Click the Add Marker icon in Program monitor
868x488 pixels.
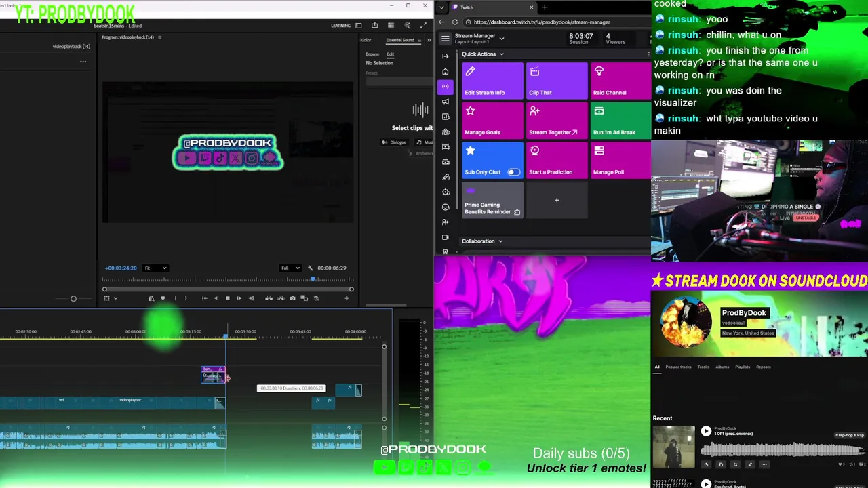point(163,298)
